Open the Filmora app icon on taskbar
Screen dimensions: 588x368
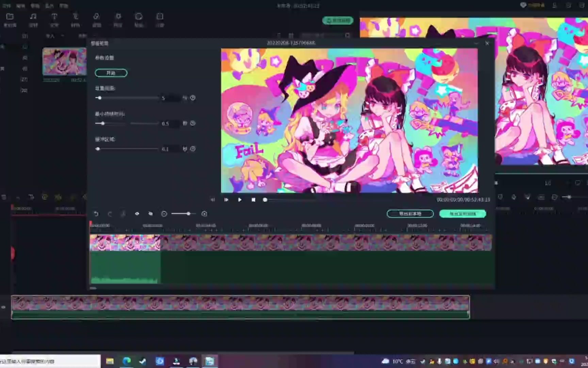pyautogui.click(x=210, y=361)
